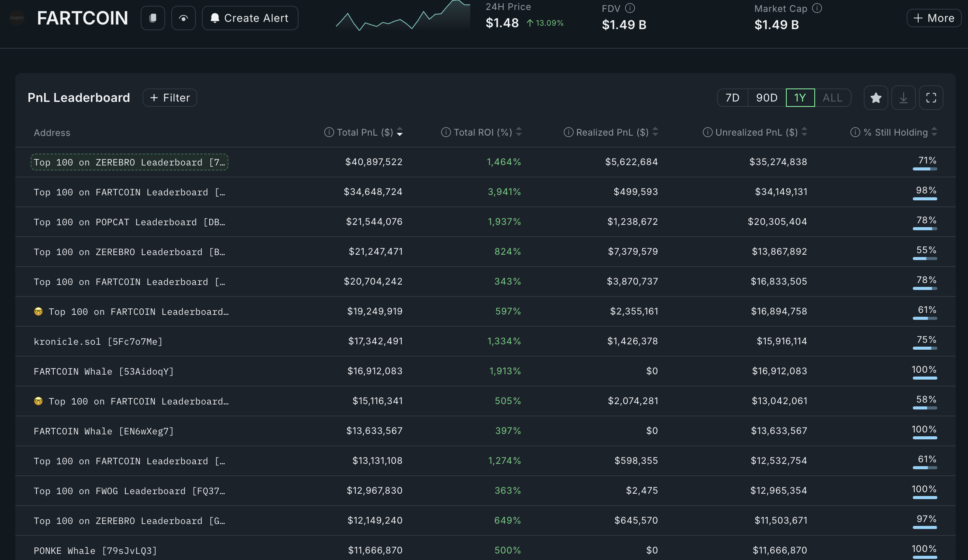Sort by the Total ROI (%) arrows
The image size is (968, 560).
(519, 132)
